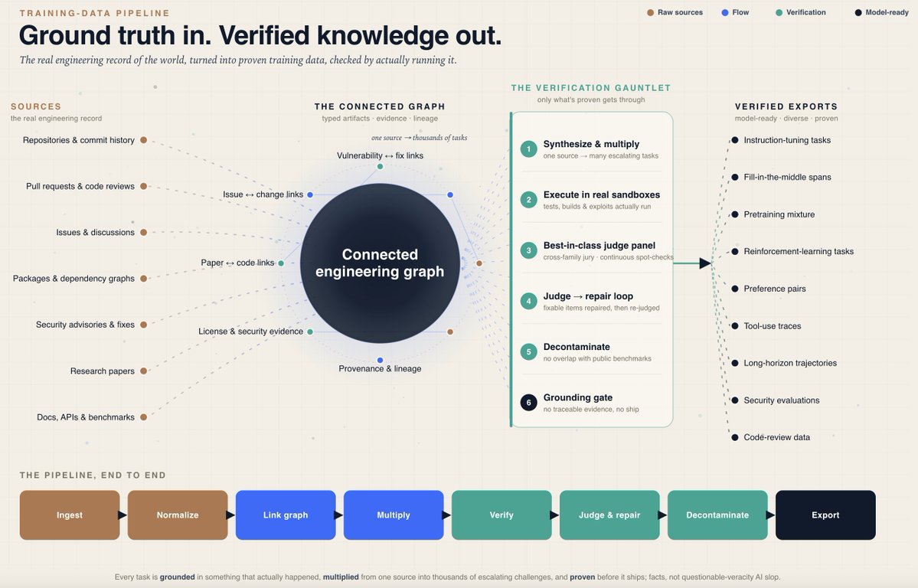This screenshot has width=918, height=588.
Task: Click 'no traceable evidence, no ship' subtitle
Action: coord(591,410)
